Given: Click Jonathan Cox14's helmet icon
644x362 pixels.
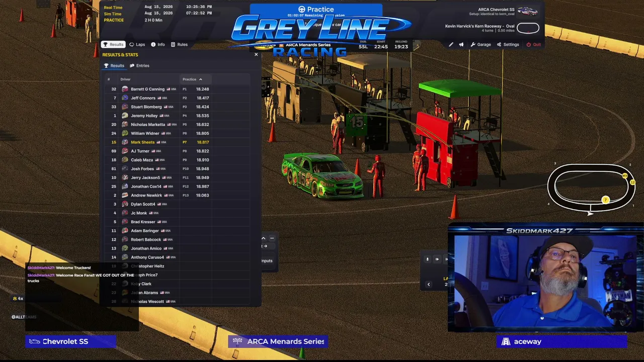Looking at the screenshot, I should coord(125,187).
